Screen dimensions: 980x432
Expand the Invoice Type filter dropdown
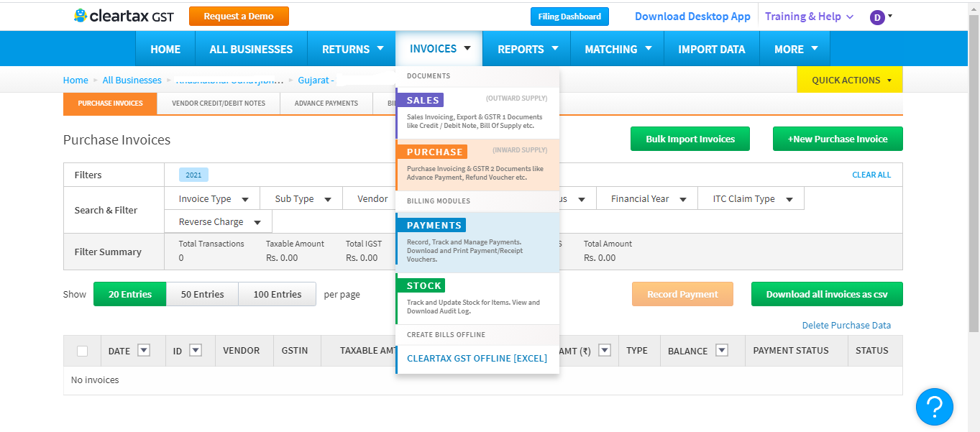[x=214, y=199]
